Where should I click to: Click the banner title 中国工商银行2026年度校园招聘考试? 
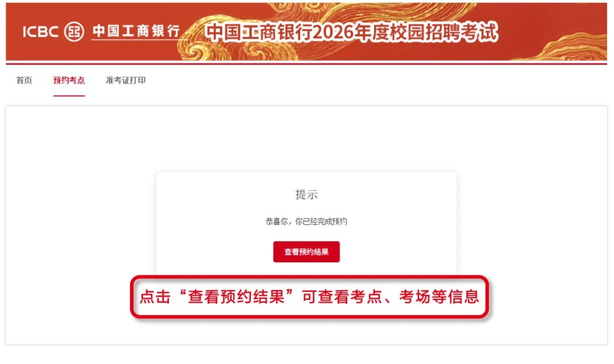tap(351, 32)
